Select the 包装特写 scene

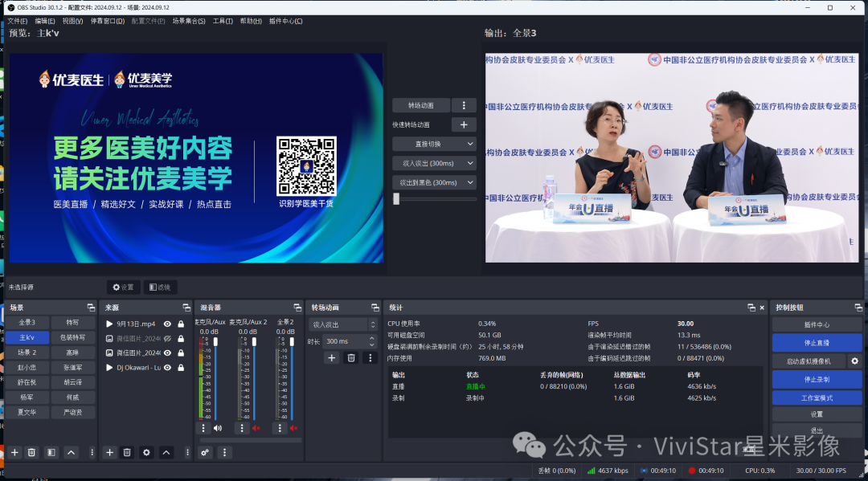[x=72, y=337]
